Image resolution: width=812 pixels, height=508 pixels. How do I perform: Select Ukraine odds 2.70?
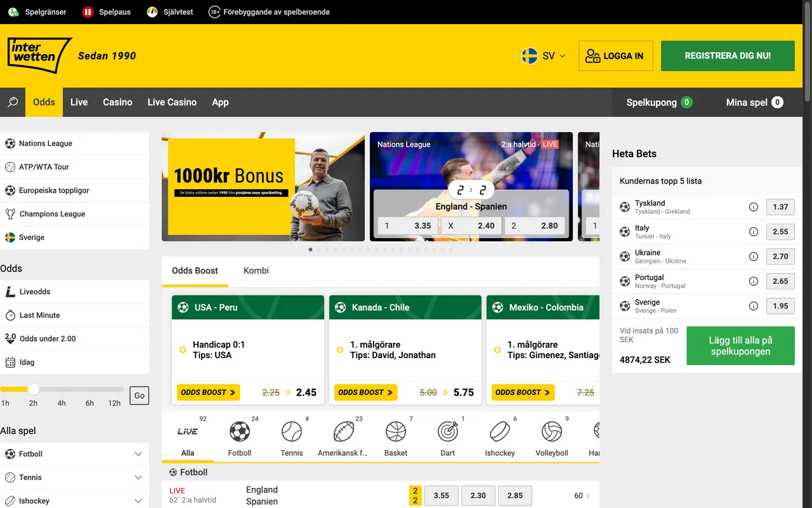(780, 257)
